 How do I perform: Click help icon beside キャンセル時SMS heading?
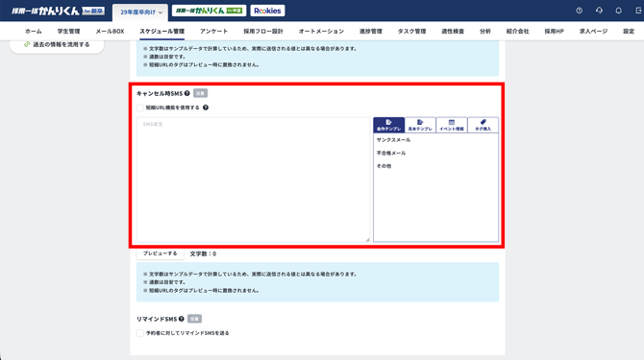[187, 93]
